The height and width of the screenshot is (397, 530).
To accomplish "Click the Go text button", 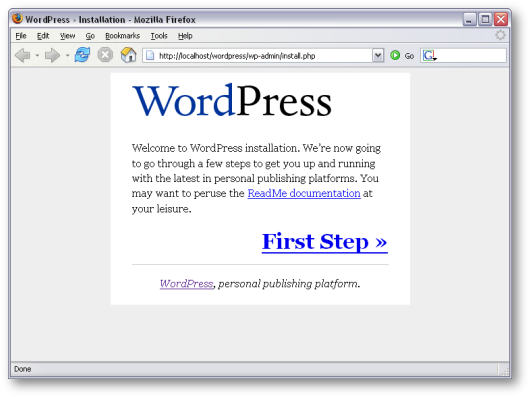I will pyautogui.click(x=409, y=56).
